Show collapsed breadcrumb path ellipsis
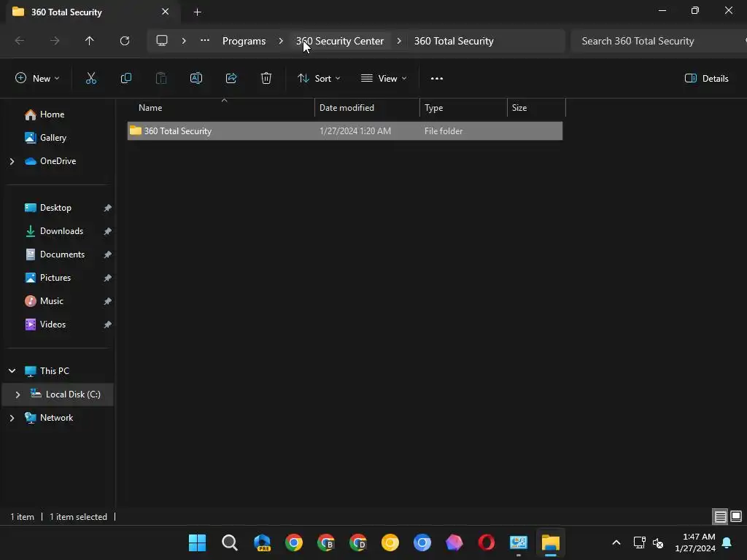The height and width of the screenshot is (560, 747). [x=205, y=41]
